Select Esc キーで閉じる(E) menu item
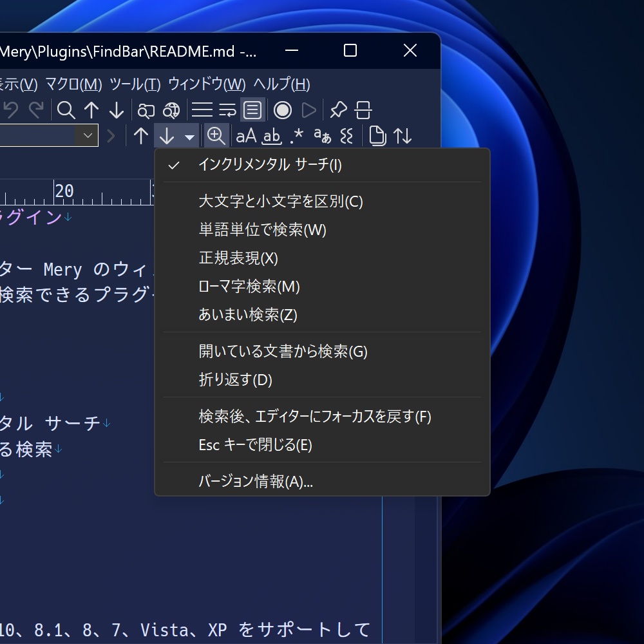The width and height of the screenshot is (644, 644). [322, 445]
